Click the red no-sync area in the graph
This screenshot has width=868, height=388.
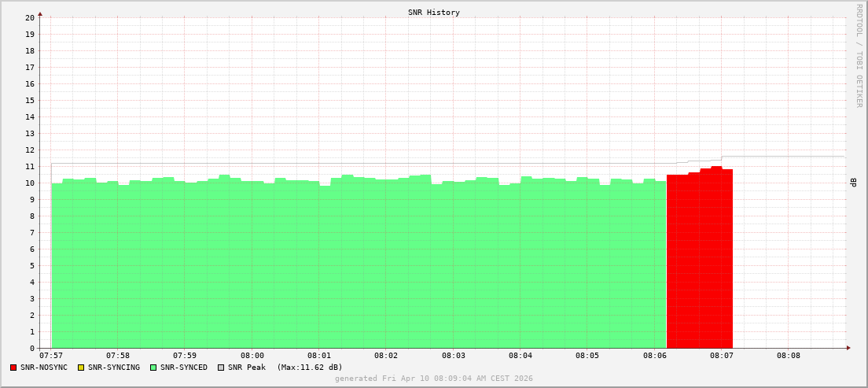(x=699, y=260)
